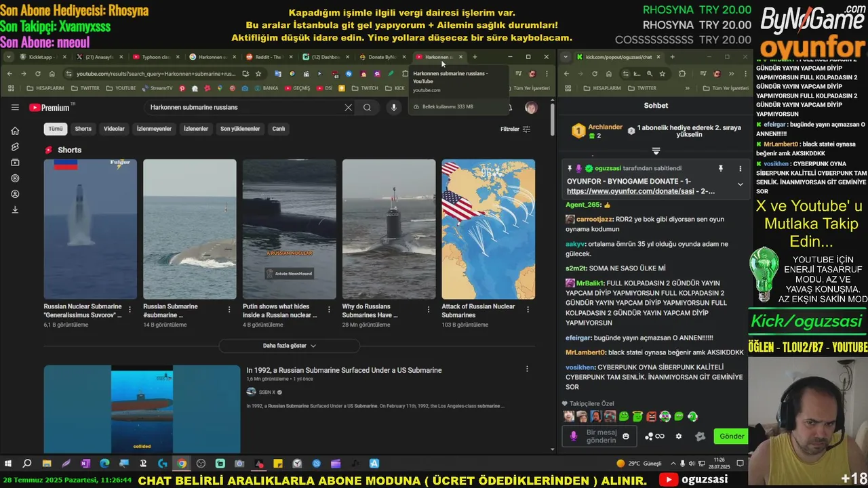This screenshot has width=868, height=488.
Task: Open options for Why do Russians Submarines short
Action: 429,310
